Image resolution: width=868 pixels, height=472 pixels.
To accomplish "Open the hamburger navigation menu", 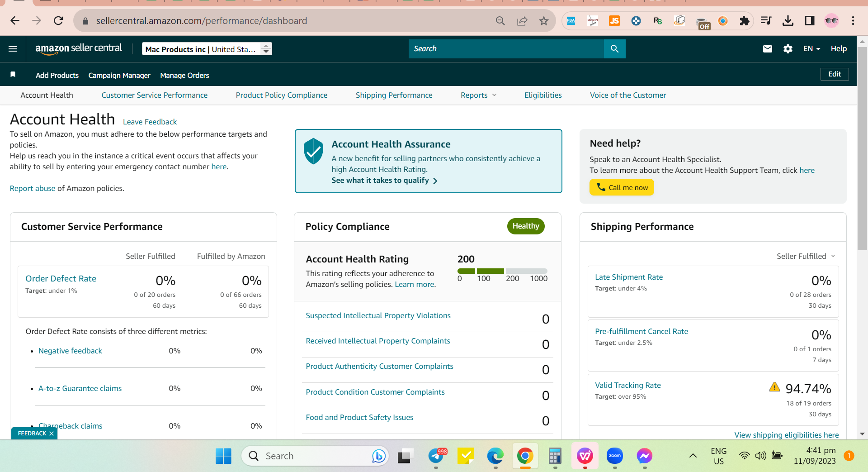I will coord(13,49).
